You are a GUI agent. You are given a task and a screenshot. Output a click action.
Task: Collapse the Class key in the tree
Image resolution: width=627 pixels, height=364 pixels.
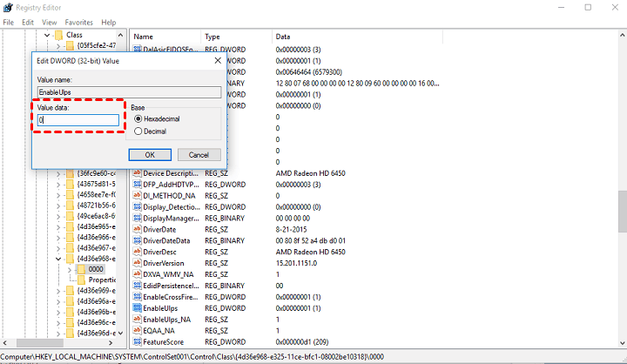click(x=47, y=35)
